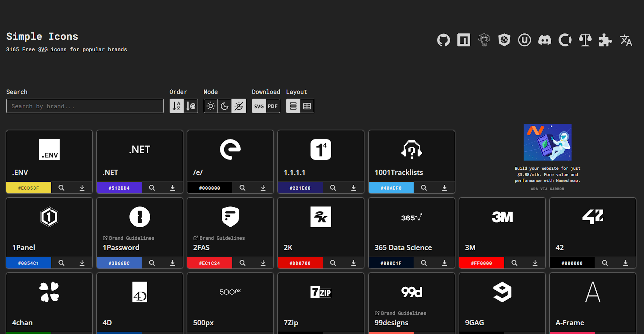The image size is (644, 334).
Task: Download the 2FAS icon
Action: (263, 263)
